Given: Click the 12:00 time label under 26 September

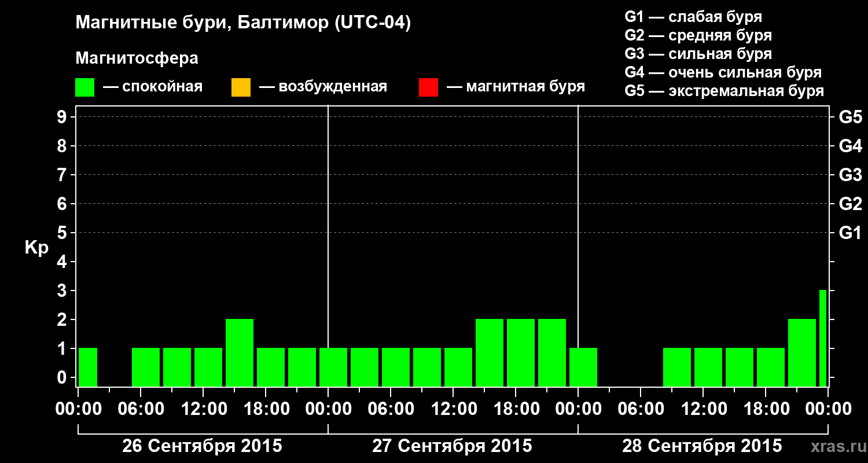Looking at the screenshot, I should tap(203, 409).
